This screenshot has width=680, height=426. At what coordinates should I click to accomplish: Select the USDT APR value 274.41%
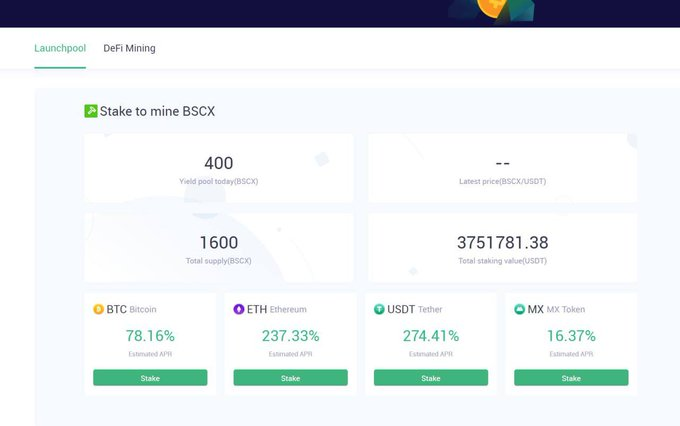[431, 336]
